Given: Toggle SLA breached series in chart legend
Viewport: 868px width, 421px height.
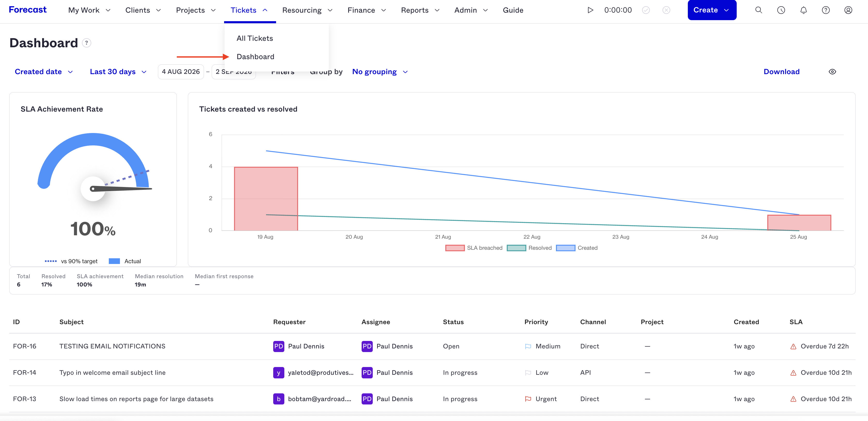Looking at the screenshot, I should (x=474, y=248).
